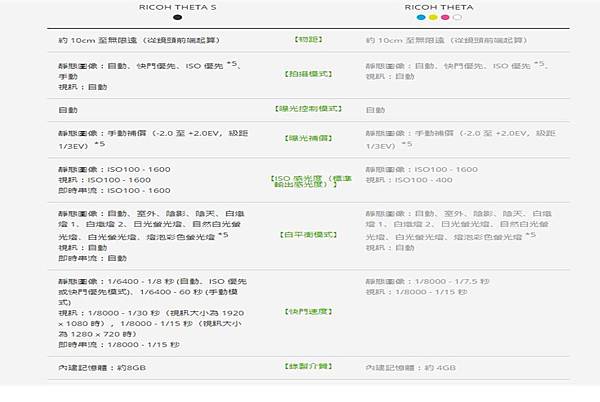This screenshot has width=600, height=402.
Task: Click THETA S '靜態圖像：自動、快門優先、ISO 優先' line
Action: click(x=150, y=65)
